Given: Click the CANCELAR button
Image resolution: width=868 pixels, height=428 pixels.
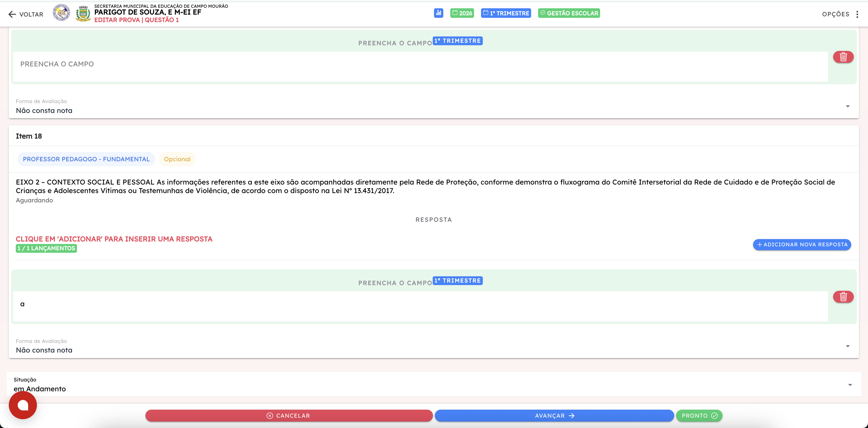Looking at the screenshot, I should 289,416.
